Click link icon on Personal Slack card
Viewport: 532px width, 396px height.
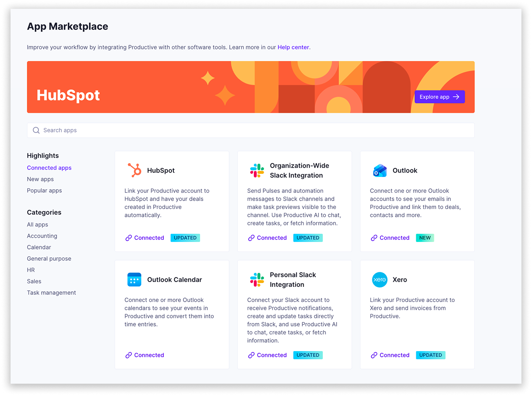[251, 355]
